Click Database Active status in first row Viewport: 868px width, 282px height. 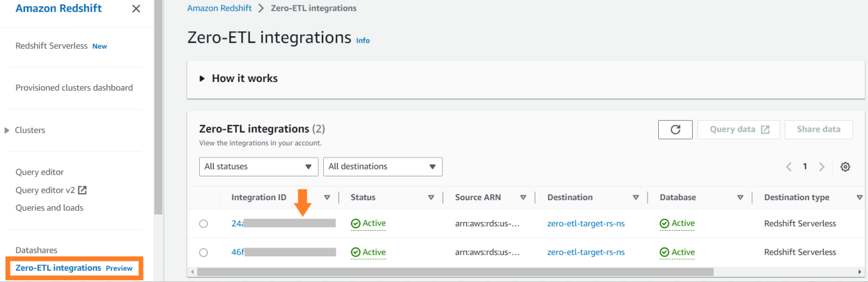[677, 223]
